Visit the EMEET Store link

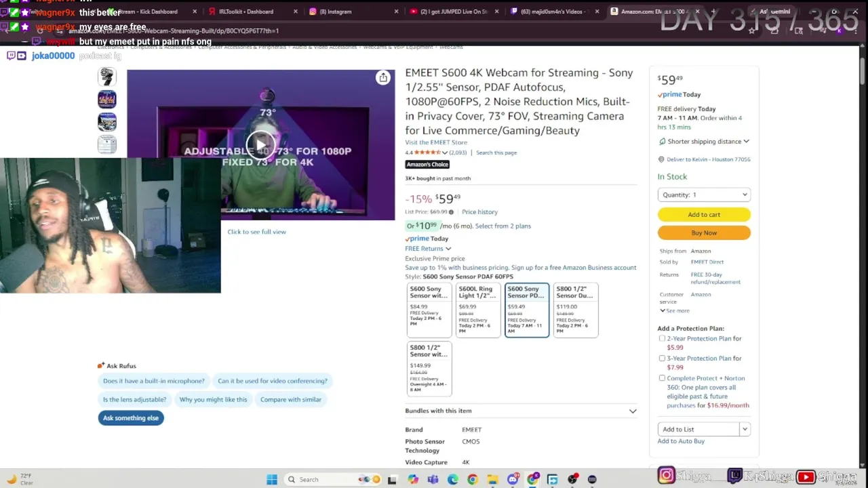click(x=436, y=142)
